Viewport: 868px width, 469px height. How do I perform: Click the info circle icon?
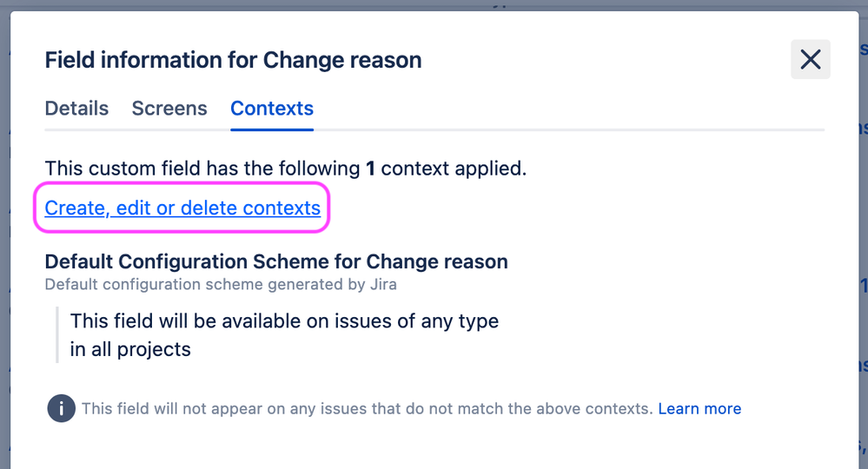coord(61,408)
